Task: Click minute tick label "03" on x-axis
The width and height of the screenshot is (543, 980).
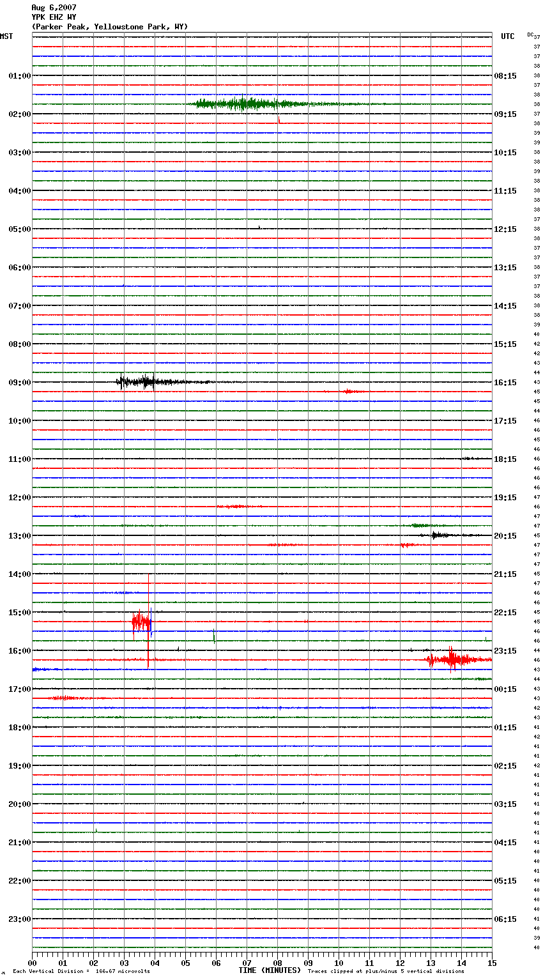Action: [124, 963]
